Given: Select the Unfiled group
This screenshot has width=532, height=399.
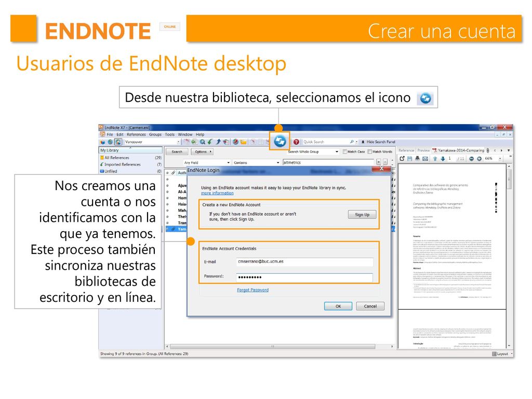Looking at the screenshot, I should [x=130, y=171].
